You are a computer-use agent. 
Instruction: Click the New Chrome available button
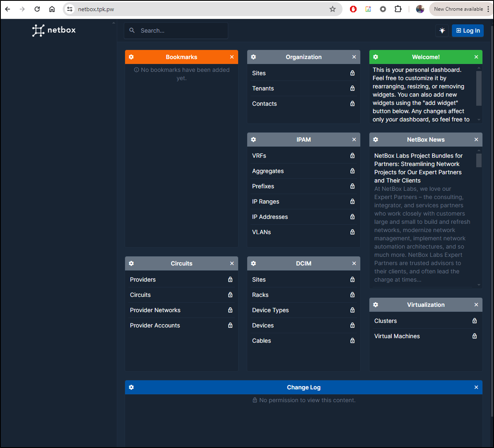click(x=459, y=9)
